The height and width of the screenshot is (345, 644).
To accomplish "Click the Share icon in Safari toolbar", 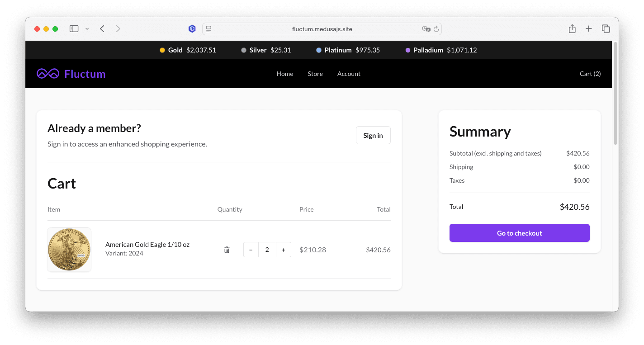I will [x=572, y=28].
